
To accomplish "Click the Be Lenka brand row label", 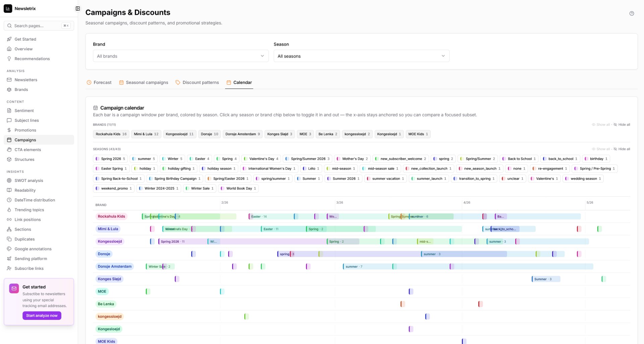I will pyautogui.click(x=106, y=304).
